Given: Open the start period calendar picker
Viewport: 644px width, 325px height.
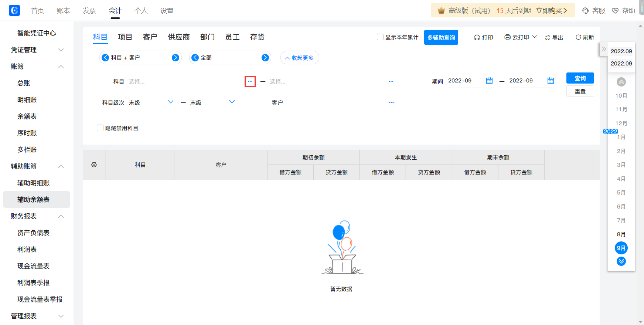Looking at the screenshot, I should point(489,81).
